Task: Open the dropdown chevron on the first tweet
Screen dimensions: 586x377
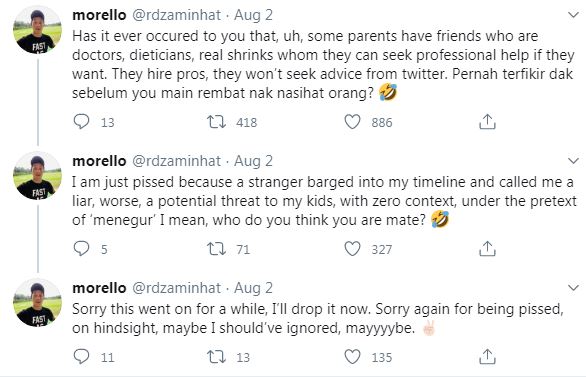Action: [x=573, y=15]
